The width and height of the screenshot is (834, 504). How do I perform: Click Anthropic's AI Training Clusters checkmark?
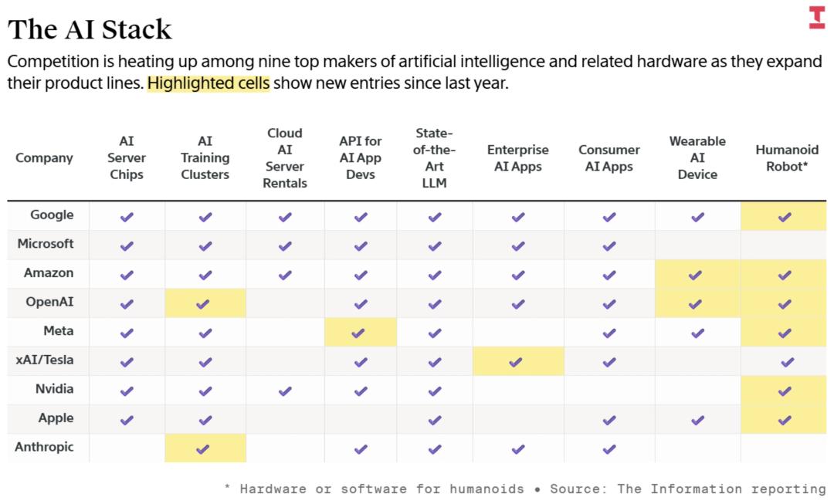point(204,449)
